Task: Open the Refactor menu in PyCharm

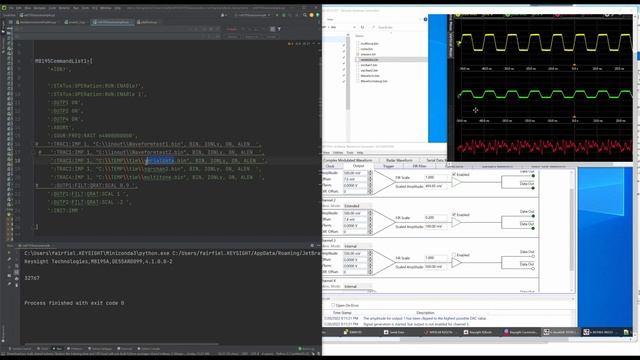Action: (x=64, y=8)
